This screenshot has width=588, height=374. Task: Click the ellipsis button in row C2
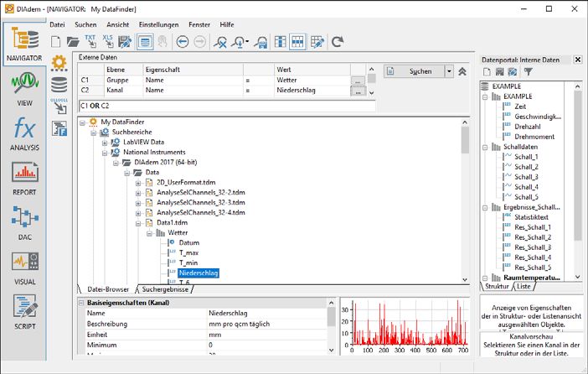(358, 91)
